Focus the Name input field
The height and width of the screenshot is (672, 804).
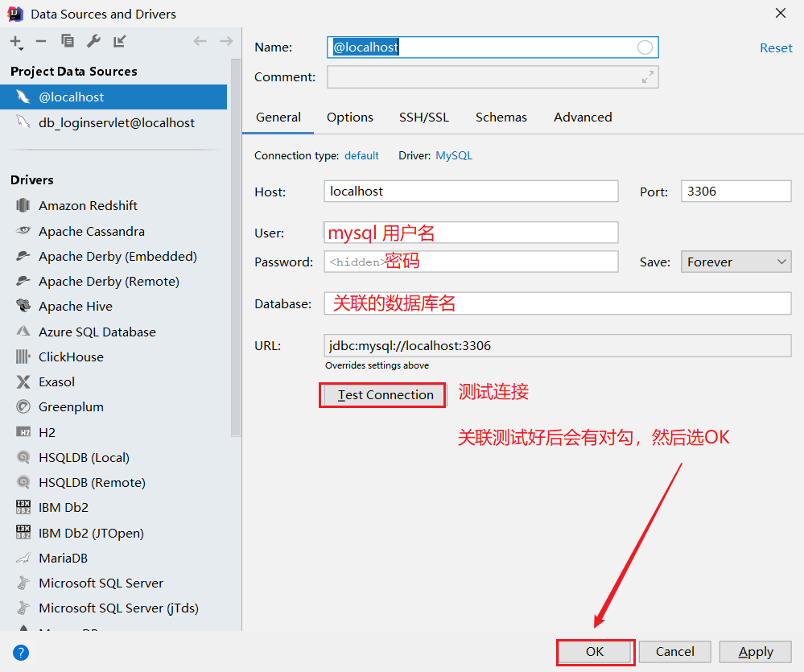pyautogui.click(x=493, y=47)
